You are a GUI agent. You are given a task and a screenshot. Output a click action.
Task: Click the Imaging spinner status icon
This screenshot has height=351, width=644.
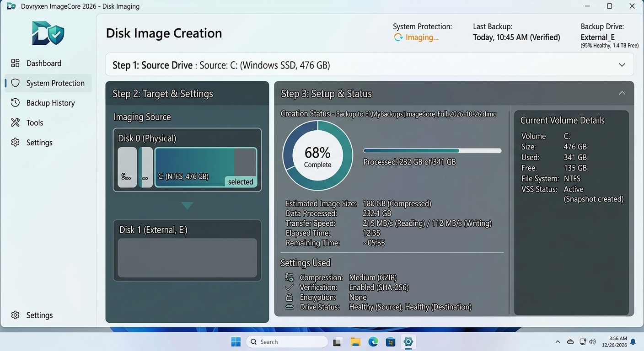[398, 37]
